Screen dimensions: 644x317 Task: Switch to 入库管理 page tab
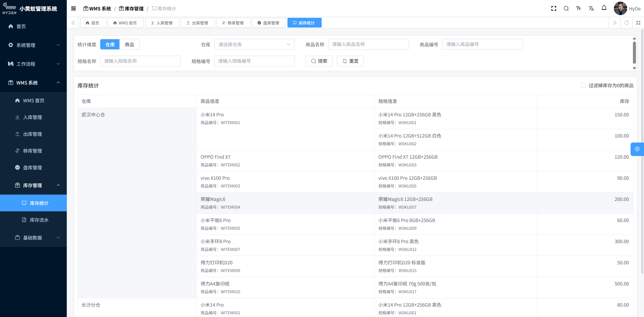coord(162,23)
